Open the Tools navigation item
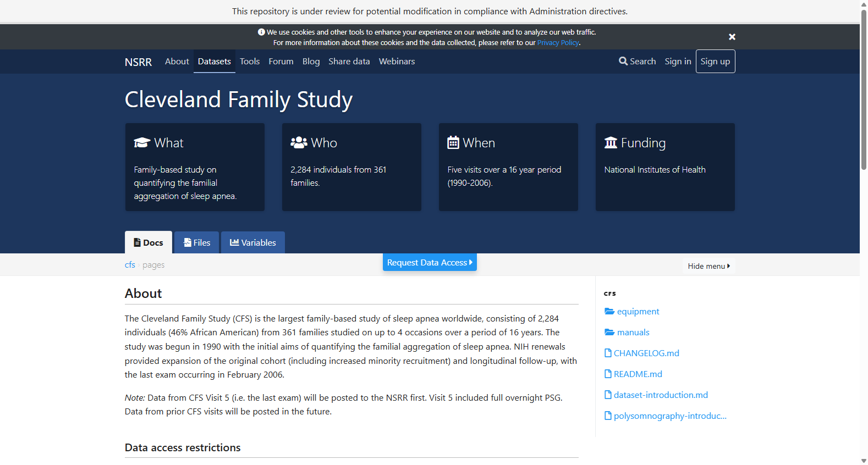 tap(250, 62)
